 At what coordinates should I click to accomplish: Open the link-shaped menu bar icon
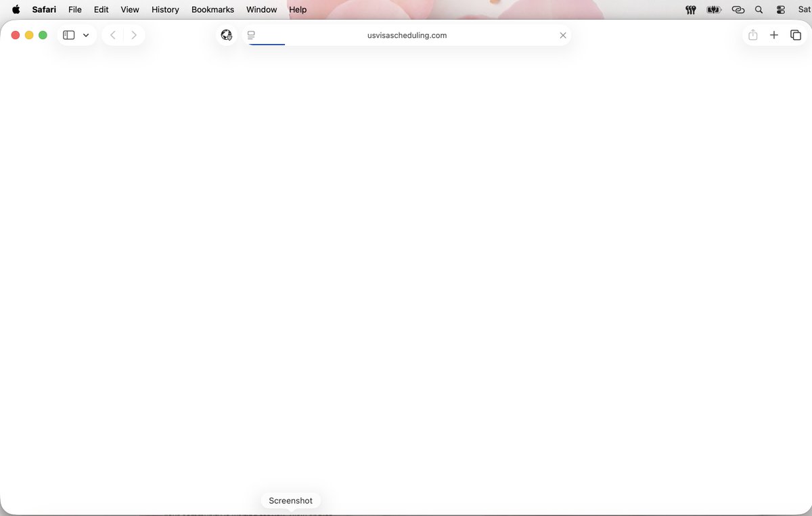(x=738, y=9)
